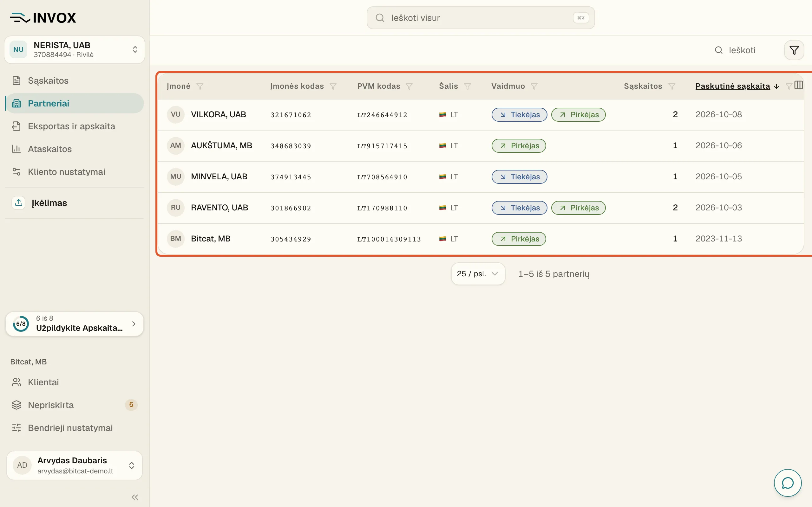Filter the Šalis column

click(468, 86)
